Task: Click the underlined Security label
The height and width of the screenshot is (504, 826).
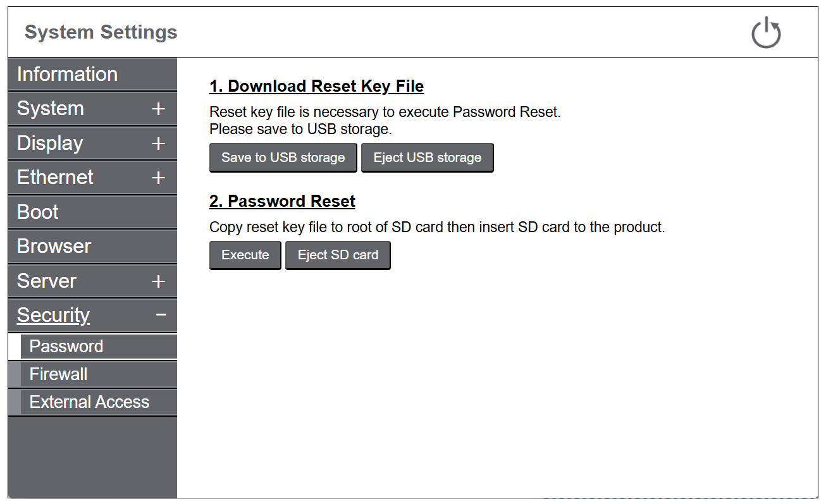Action: tap(54, 315)
